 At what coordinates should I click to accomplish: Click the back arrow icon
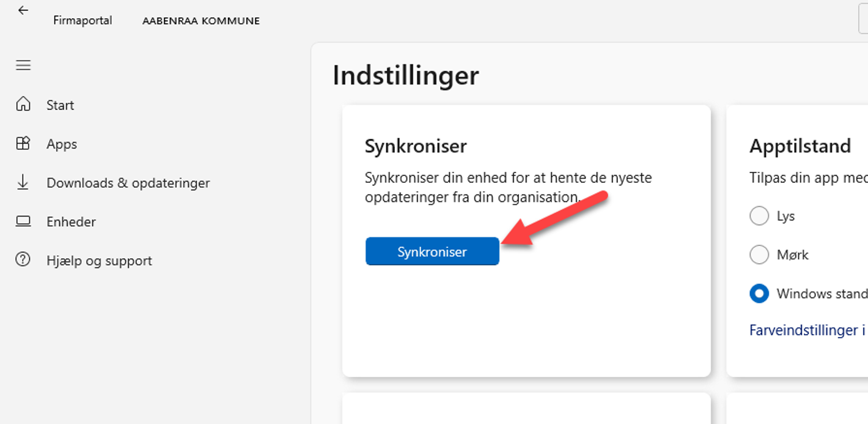(x=23, y=10)
